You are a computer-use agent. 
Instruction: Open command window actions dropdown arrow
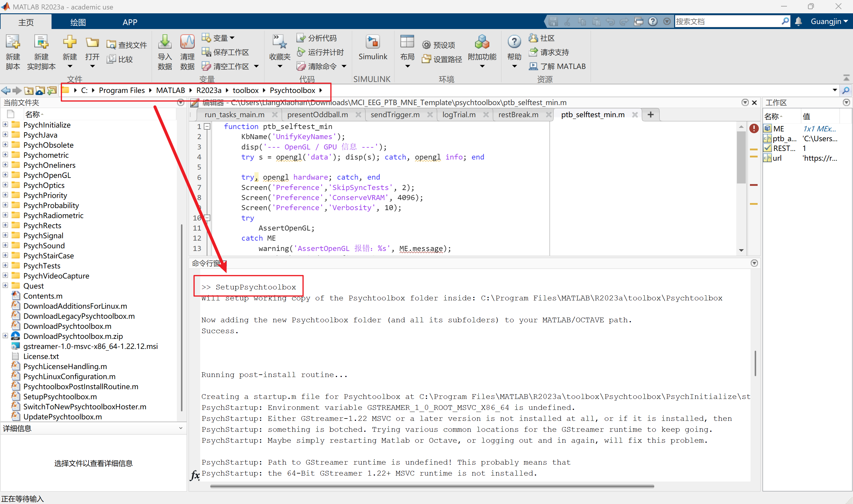click(754, 263)
